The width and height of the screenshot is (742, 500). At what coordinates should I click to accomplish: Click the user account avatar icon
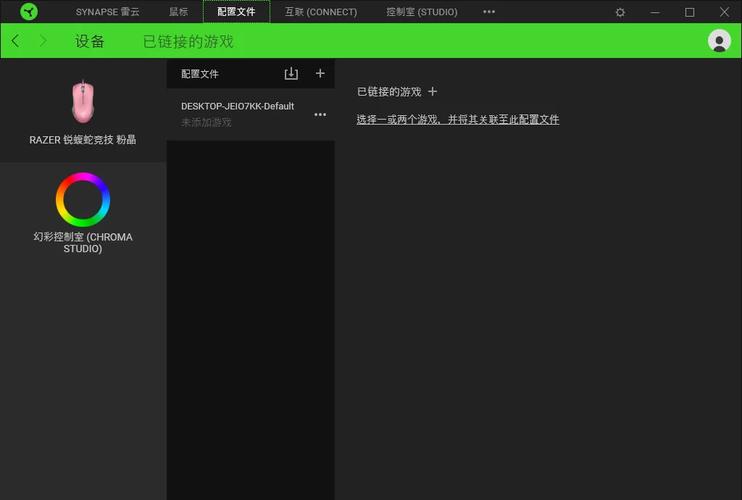718,41
